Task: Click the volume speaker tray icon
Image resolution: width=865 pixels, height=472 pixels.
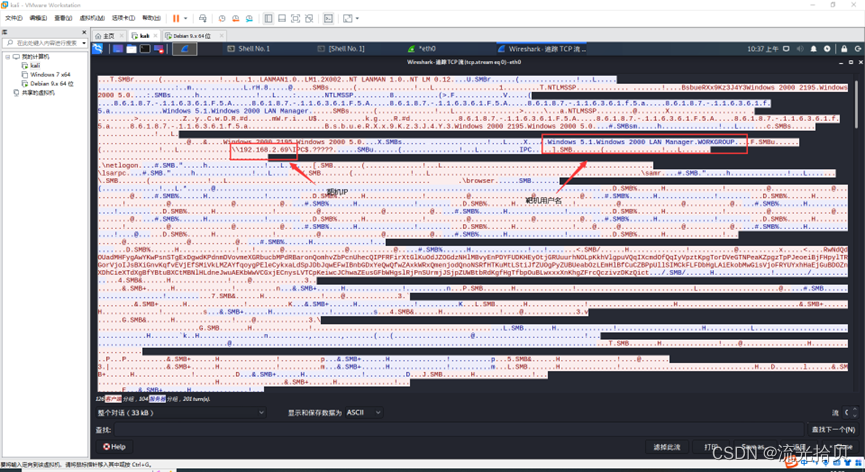Action: [x=800, y=49]
